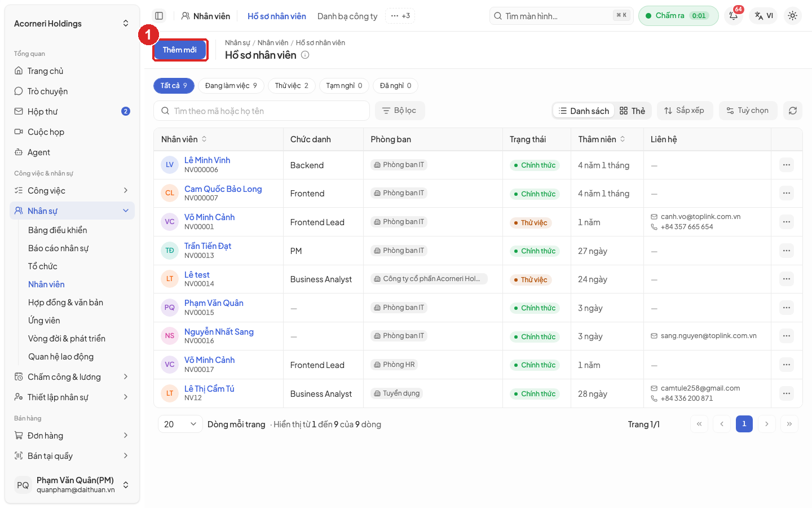Click Thêm mới button
Image resolution: width=812 pixels, height=508 pixels.
[180, 50]
